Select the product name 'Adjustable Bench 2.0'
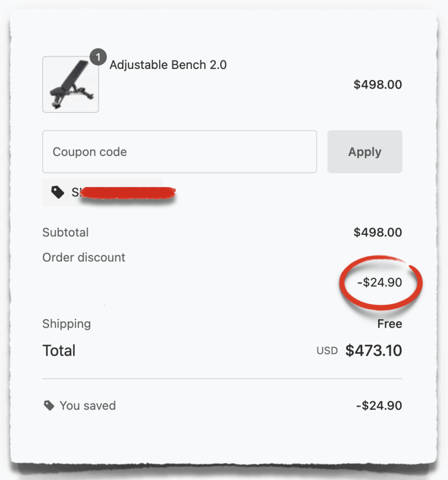 coord(168,65)
